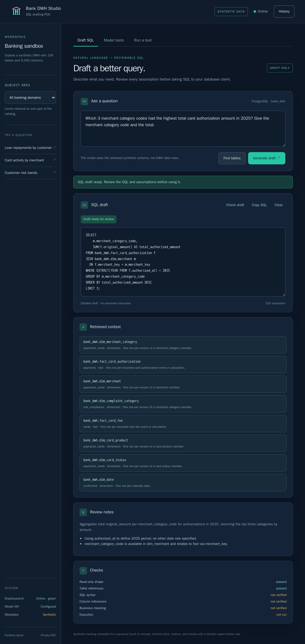Click Copy SQL link

tap(259, 205)
